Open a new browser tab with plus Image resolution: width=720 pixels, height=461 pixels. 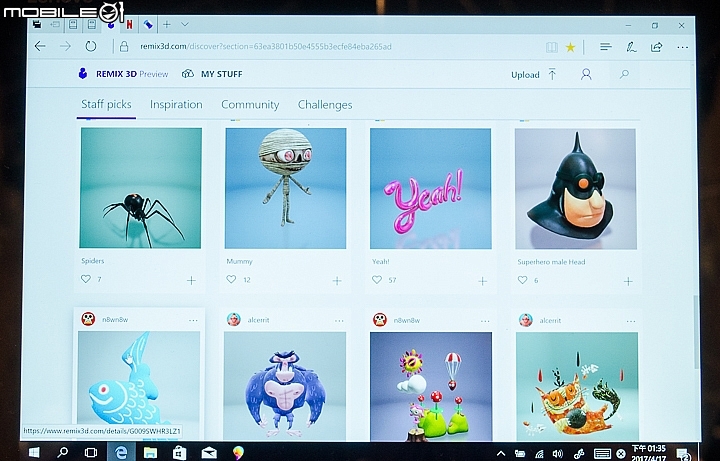click(x=167, y=24)
